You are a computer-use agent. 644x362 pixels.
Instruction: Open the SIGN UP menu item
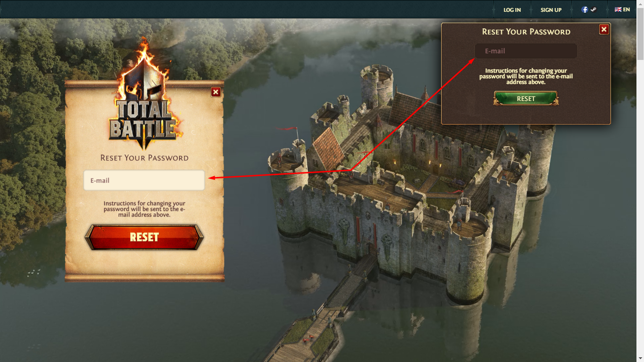point(551,10)
